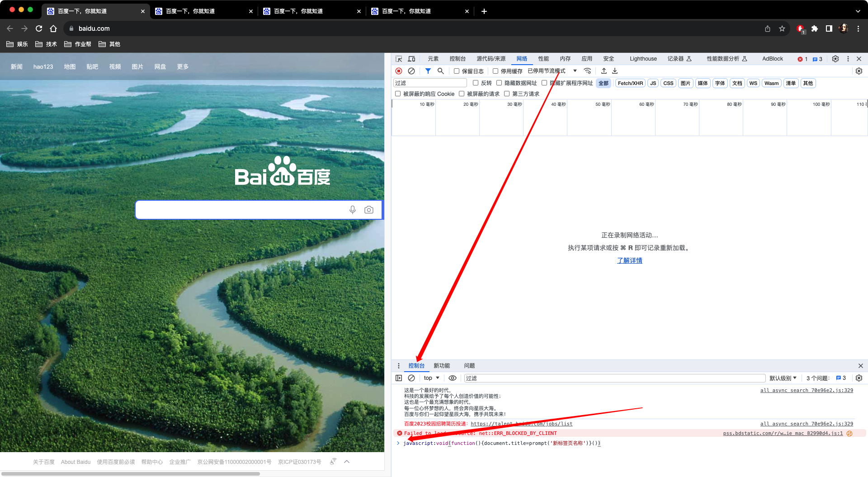Open network conditions wifi icon
The image size is (868, 477).
click(588, 71)
